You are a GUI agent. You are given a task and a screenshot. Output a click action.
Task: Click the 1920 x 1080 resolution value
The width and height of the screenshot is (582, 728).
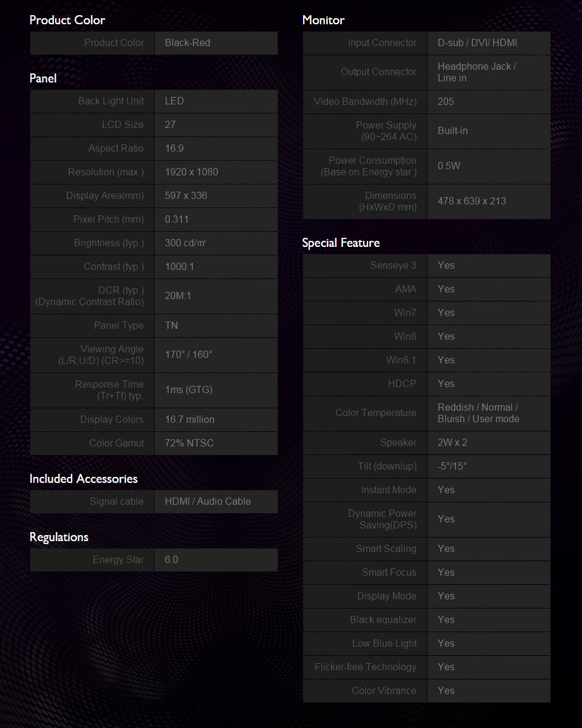[x=192, y=172]
